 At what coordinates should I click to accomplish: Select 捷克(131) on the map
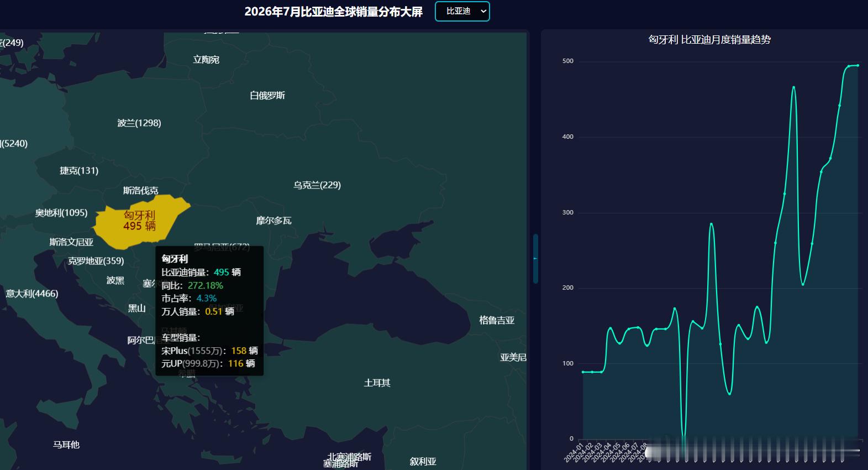(79, 171)
